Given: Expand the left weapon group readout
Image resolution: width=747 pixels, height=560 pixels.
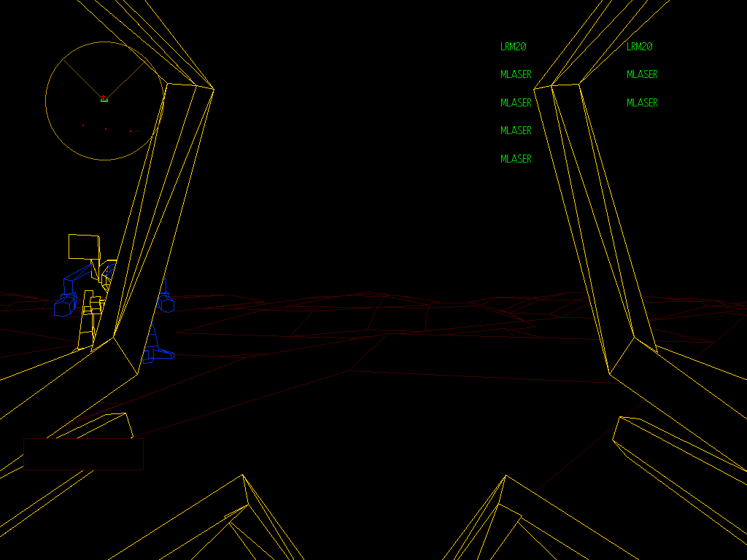Looking at the screenshot, I should coord(515,102).
